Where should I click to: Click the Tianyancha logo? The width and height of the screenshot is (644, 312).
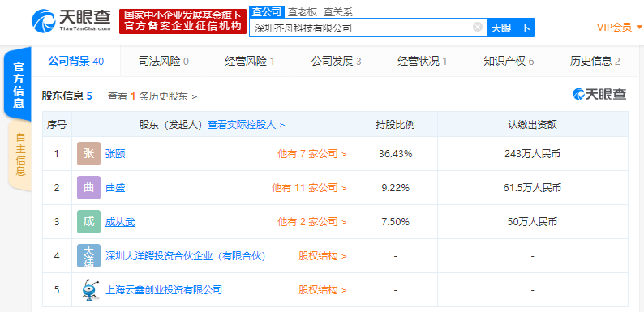(x=71, y=20)
